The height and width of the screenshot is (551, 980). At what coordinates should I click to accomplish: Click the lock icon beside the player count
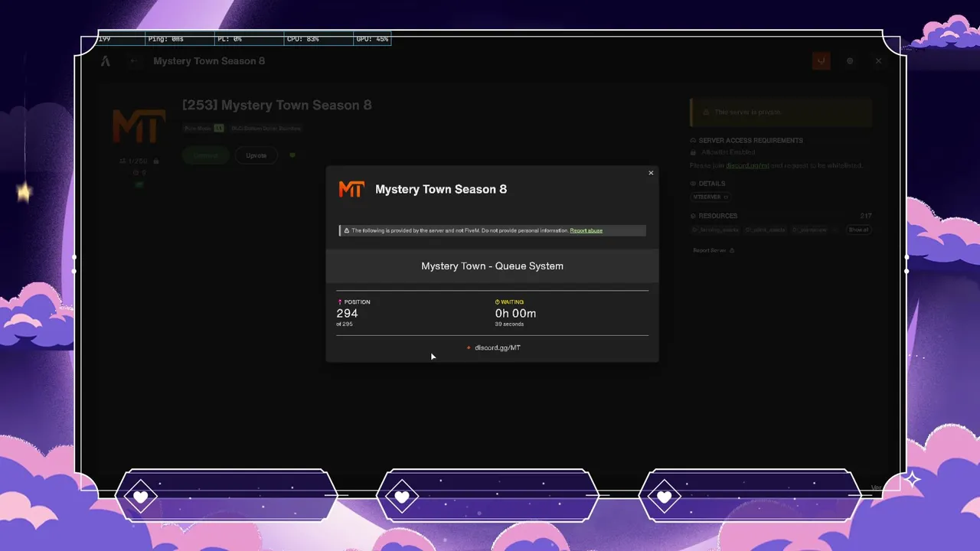[x=156, y=161]
